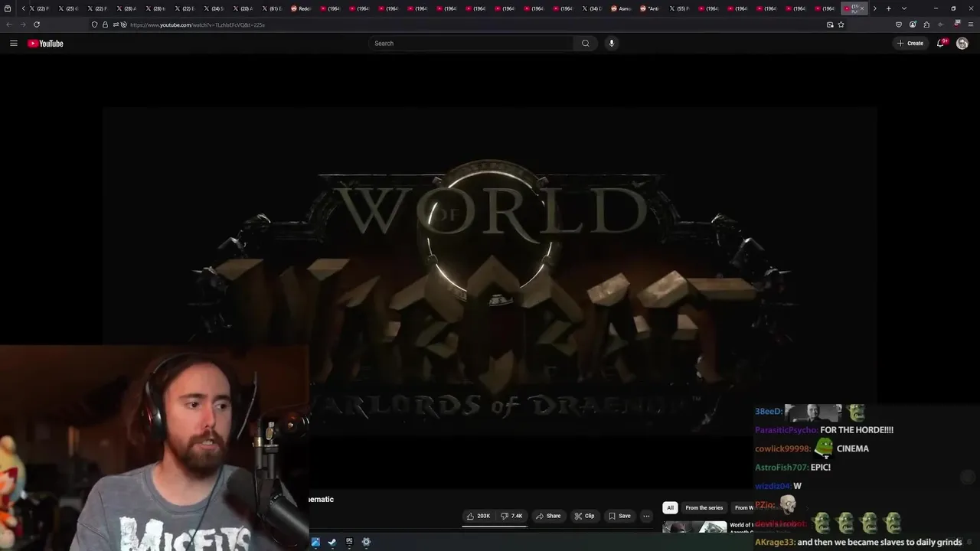Click the Warlords of Draenor video player

pos(490,272)
